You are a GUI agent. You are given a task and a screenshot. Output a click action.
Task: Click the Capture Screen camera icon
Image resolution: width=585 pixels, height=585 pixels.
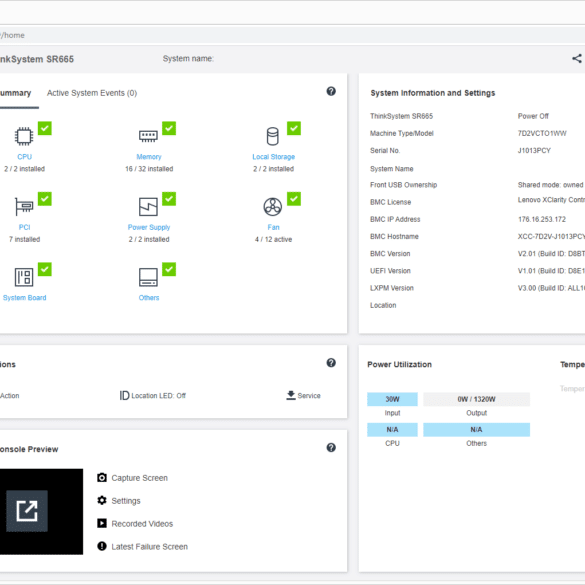point(102,478)
